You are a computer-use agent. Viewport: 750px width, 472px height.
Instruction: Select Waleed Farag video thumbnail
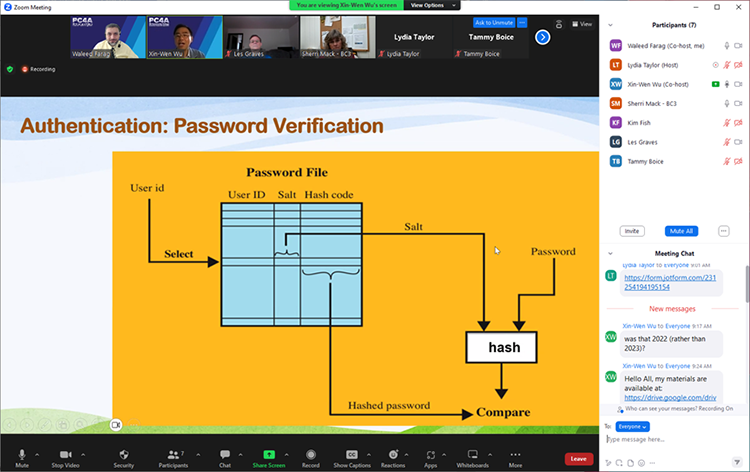pyautogui.click(x=108, y=37)
